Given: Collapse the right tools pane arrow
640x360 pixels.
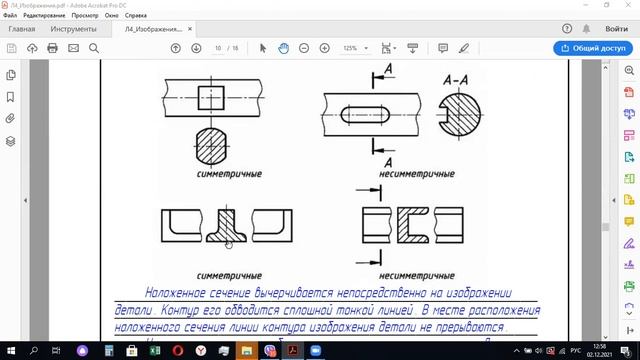Looking at the screenshot, I should coord(614,200).
